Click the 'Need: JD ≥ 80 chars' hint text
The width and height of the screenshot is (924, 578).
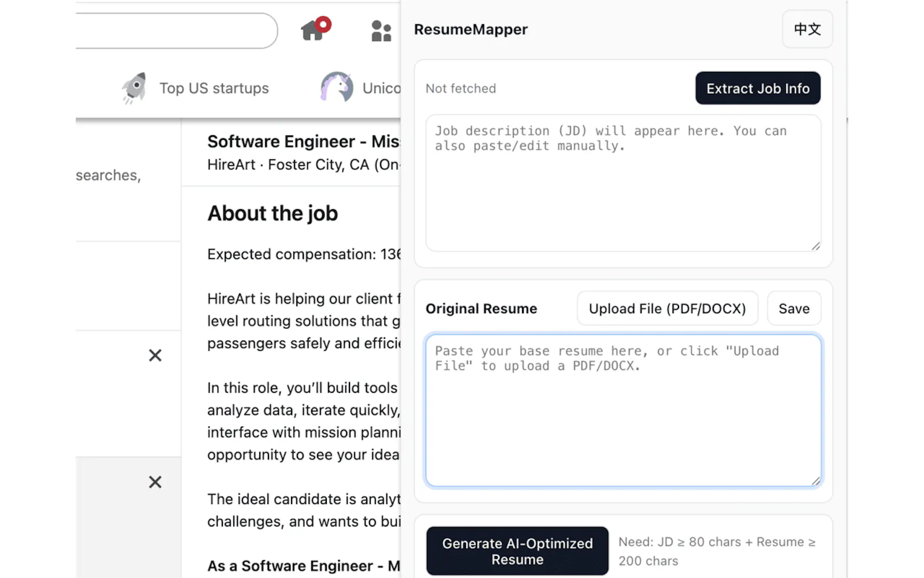click(x=717, y=551)
